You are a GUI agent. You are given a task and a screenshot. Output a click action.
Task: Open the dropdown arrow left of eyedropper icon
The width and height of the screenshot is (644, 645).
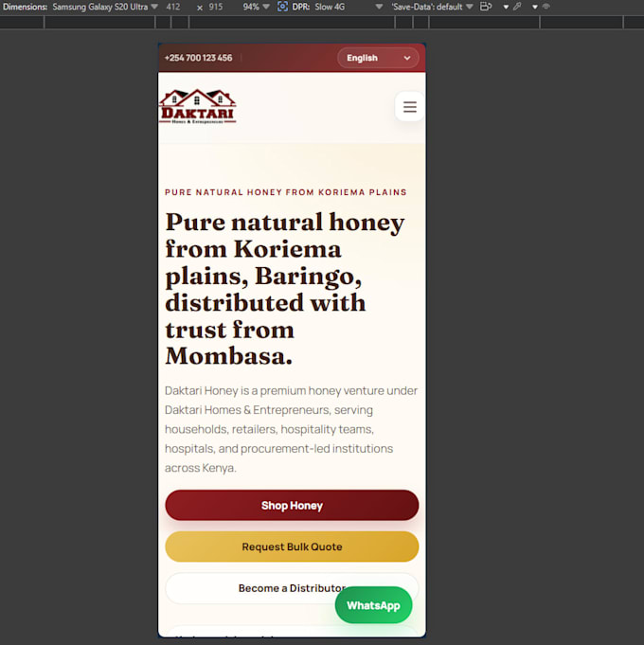[x=506, y=7]
